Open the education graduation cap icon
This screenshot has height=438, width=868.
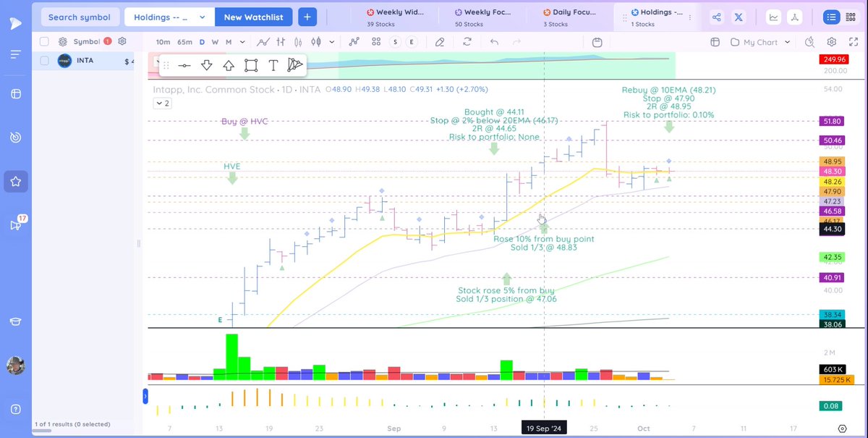coord(15,322)
